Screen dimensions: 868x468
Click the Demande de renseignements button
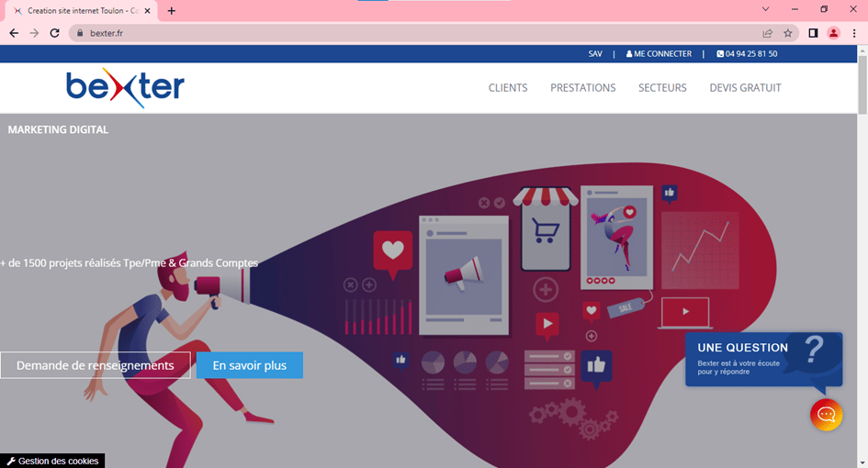point(96,365)
